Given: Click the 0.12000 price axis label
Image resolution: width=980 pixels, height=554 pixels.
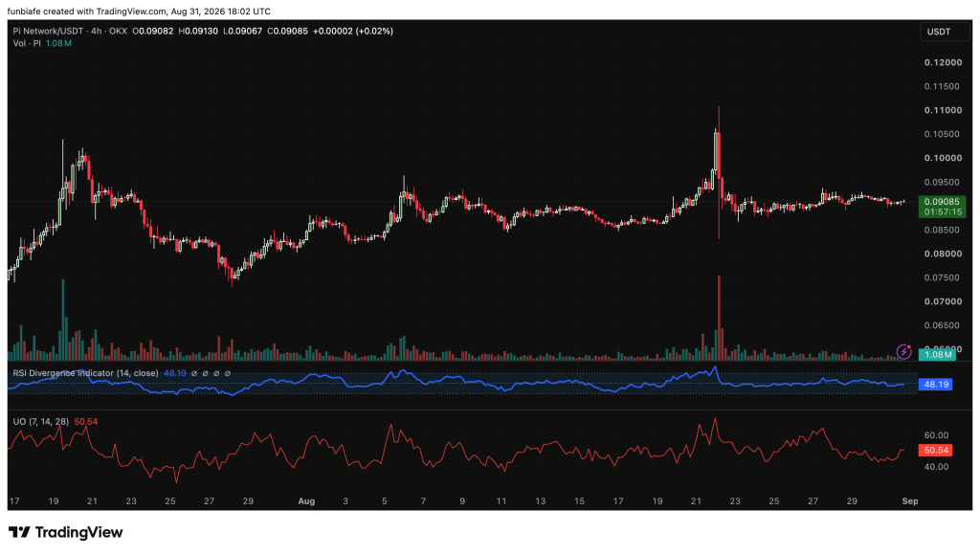Looking at the screenshot, I should click(943, 62).
